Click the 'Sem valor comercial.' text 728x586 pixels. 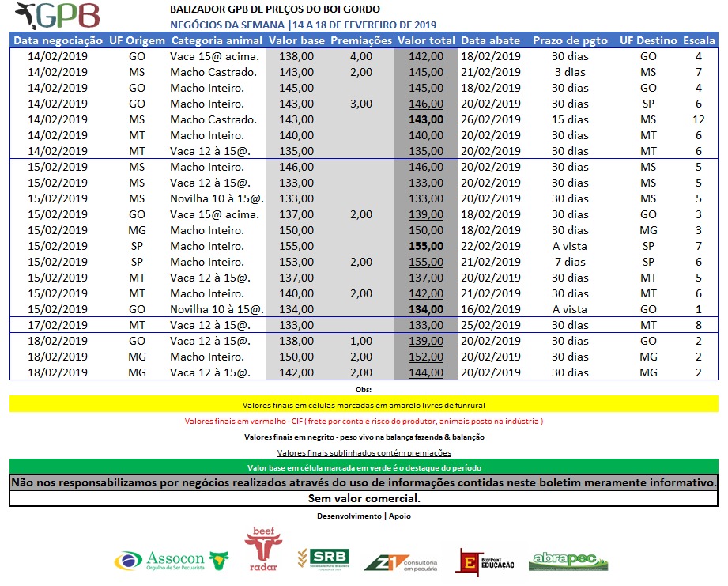pos(364,498)
